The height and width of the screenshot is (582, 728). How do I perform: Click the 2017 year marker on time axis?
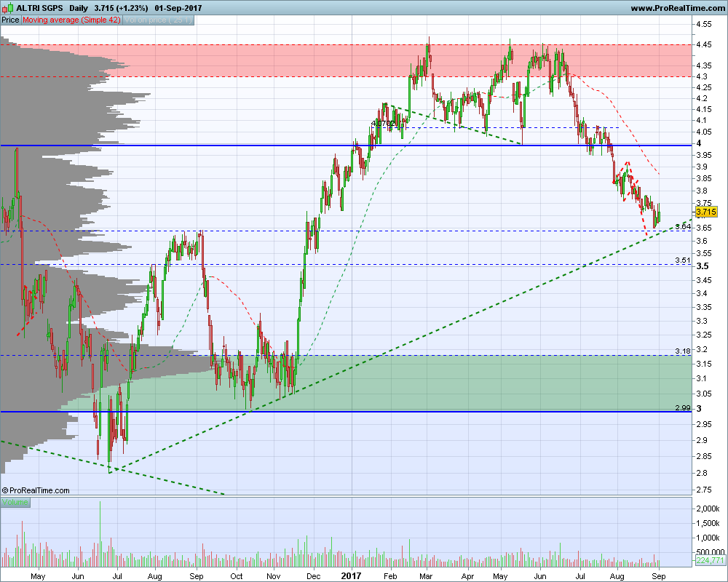tap(351, 576)
